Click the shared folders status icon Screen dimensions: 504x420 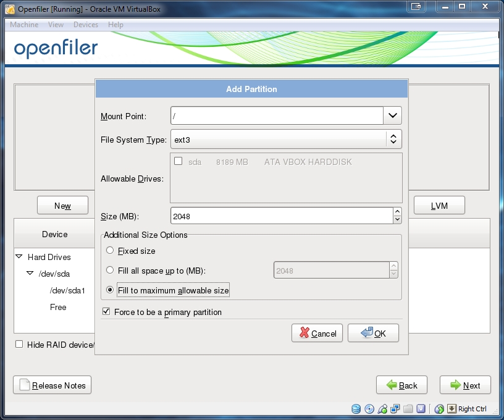[x=408, y=409]
